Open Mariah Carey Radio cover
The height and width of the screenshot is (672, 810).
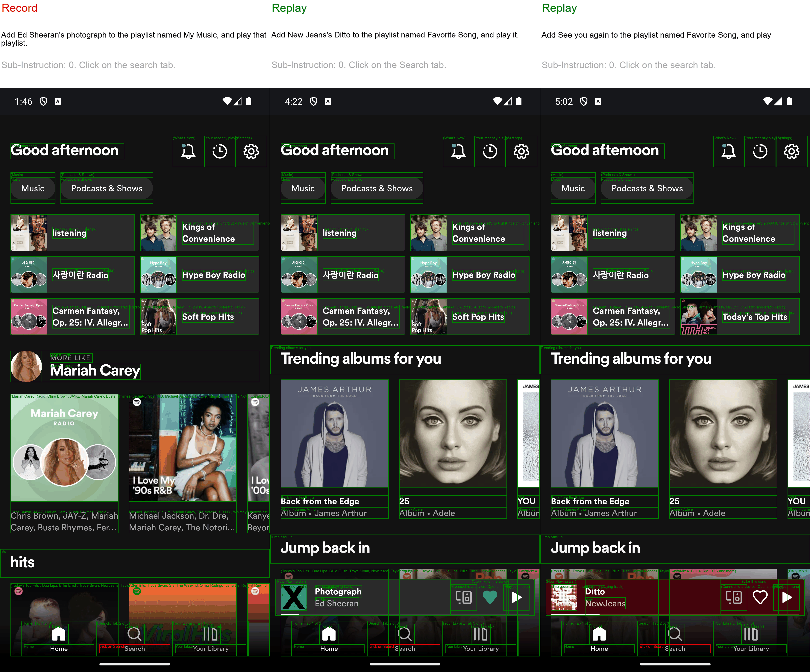tap(64, 450)
